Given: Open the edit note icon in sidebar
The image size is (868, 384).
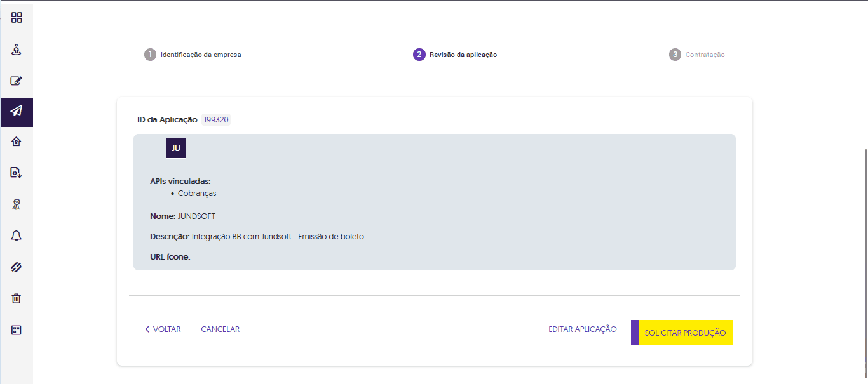Looking at the screenshot, I should point(17,81).
